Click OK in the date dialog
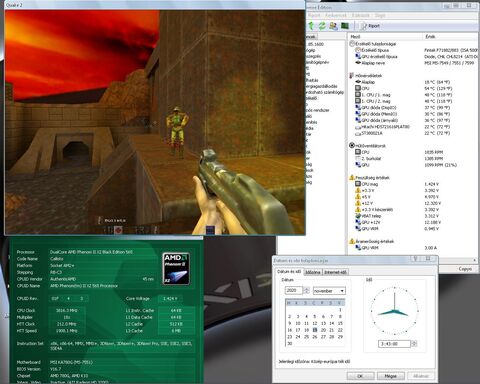This screenshot has width=480, height=384. 360,376
